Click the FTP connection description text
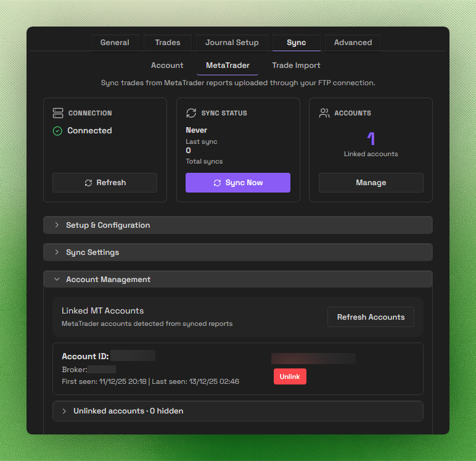476x461 pixels. (238, 83)
